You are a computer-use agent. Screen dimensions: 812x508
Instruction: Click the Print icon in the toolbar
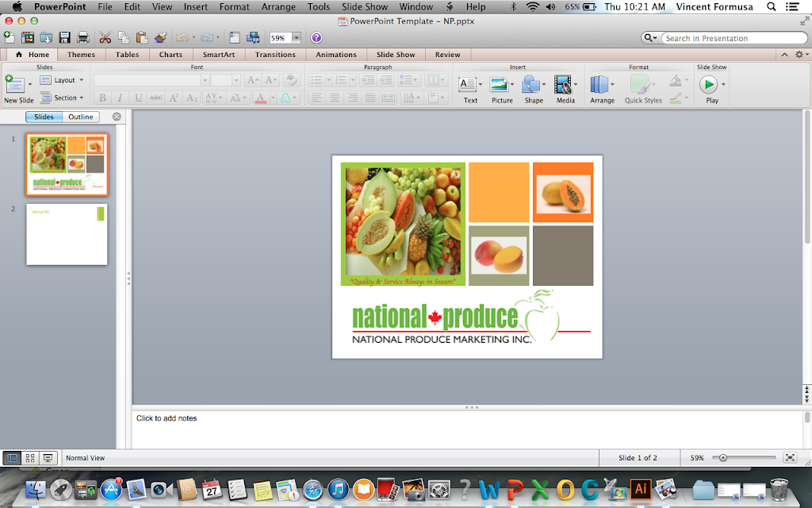82,37
